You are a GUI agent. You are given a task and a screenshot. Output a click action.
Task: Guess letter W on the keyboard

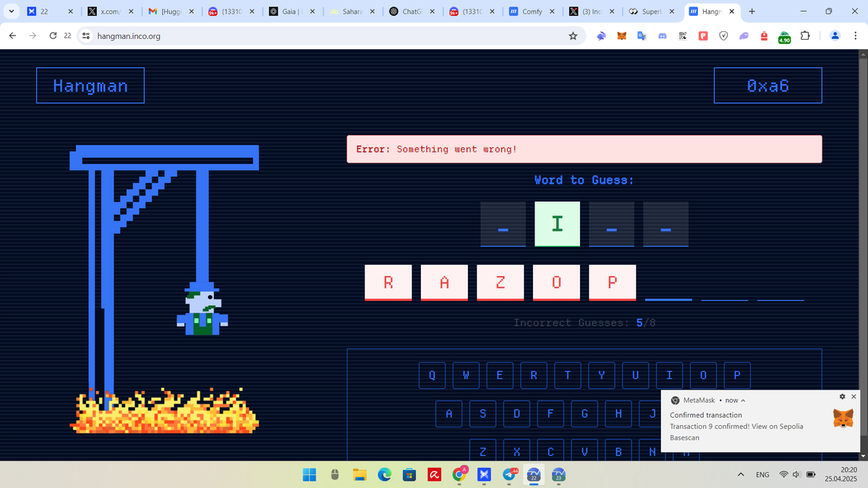466,375
